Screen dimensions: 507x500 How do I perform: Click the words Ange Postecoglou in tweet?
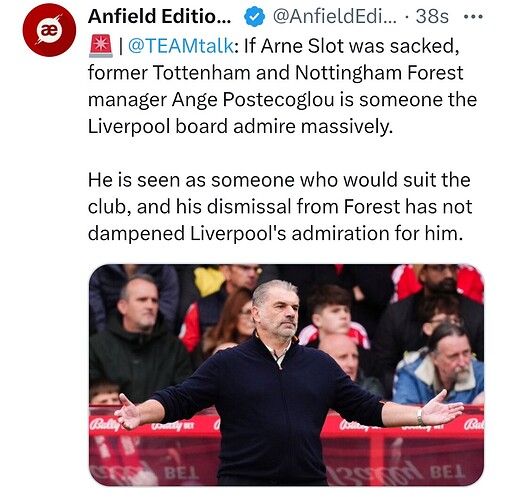coord(253,100)
